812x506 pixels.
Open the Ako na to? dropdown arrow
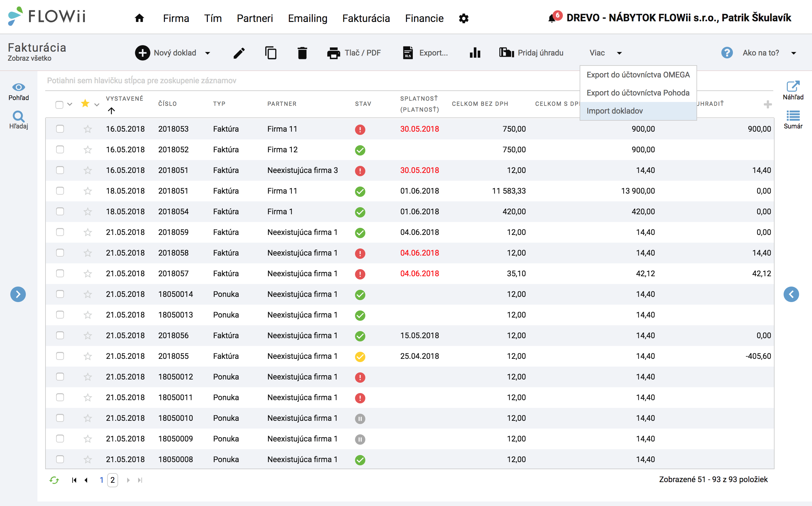point(793,53)
